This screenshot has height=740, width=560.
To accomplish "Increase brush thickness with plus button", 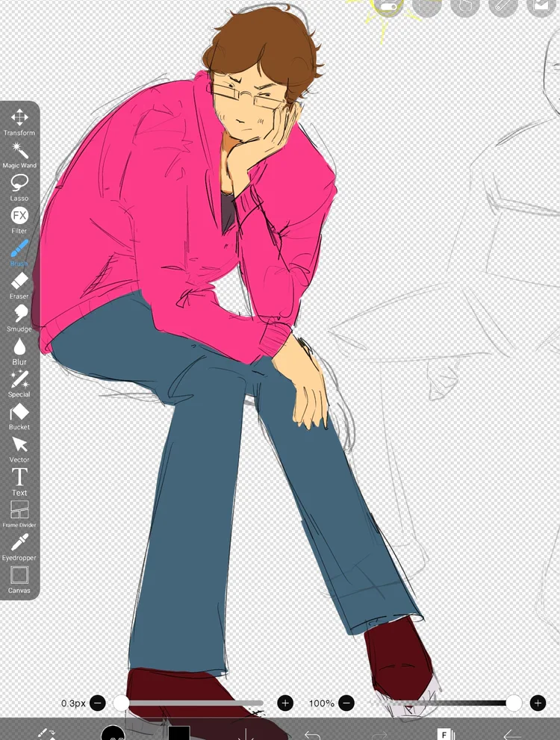I will 285,703.
